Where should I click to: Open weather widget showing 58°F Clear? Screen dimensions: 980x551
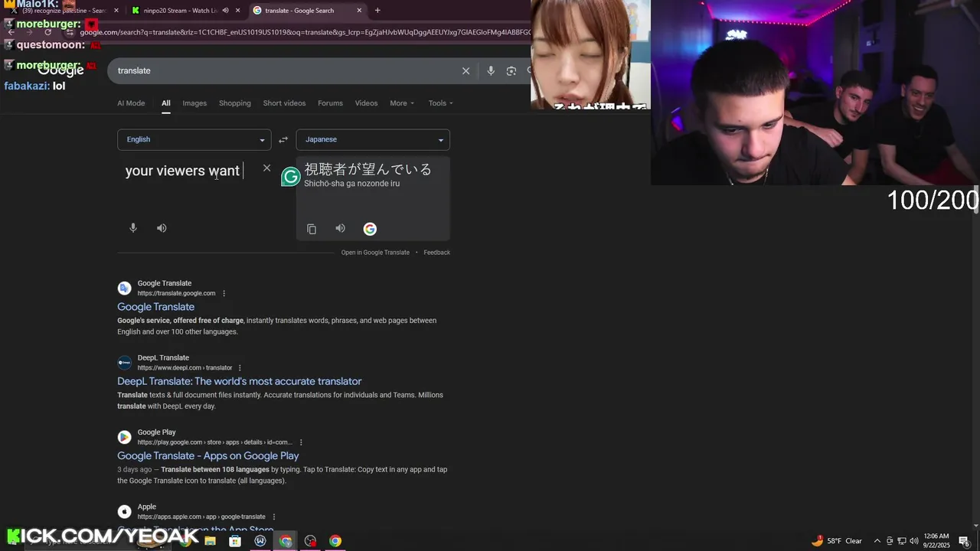[x=837, y=541]
